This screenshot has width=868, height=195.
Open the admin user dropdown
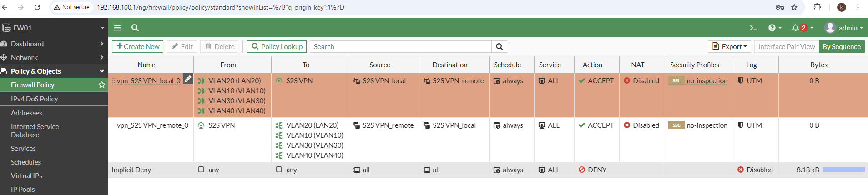(844, 28)
